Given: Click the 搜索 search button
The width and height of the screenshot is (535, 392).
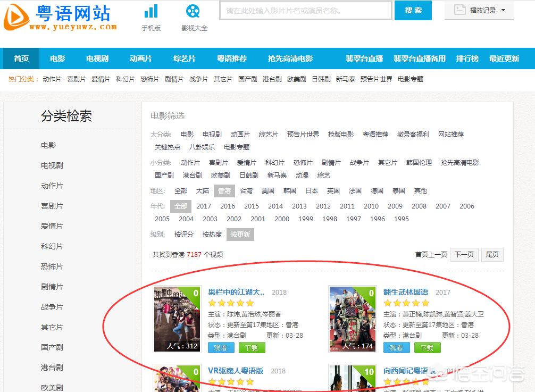Looking at the screenshot, I should tap(413, 11).
